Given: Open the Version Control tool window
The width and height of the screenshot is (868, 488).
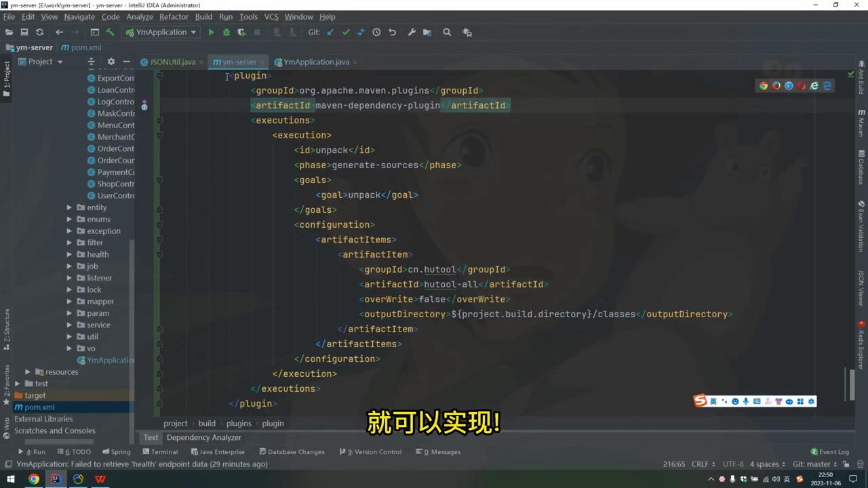Looking at the screenshot, I should [370, 452].
